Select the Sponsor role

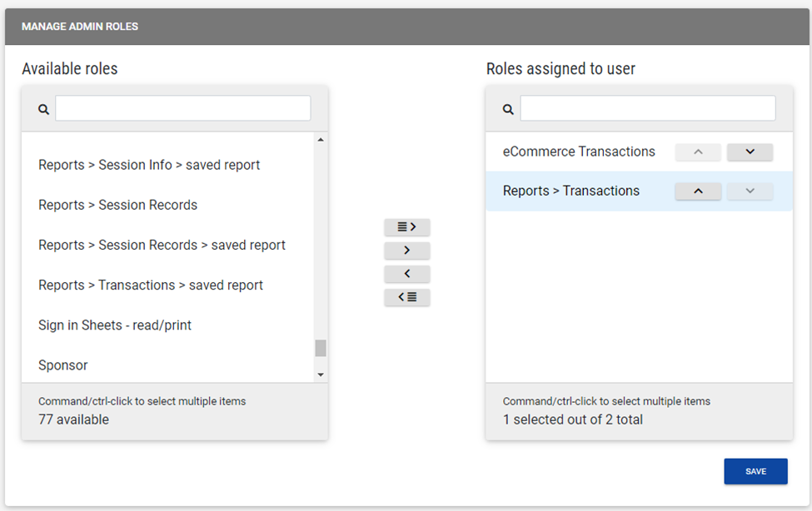pos(63,365)
